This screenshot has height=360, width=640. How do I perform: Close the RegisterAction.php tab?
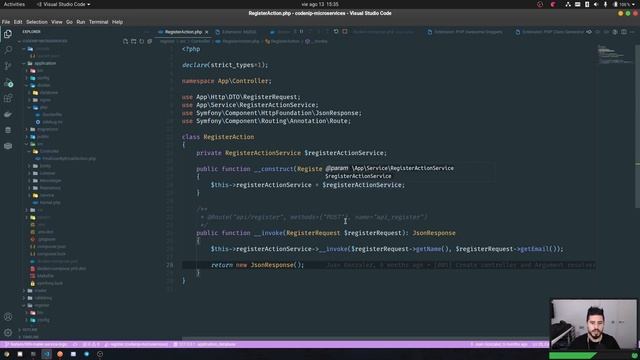point(207,32)
